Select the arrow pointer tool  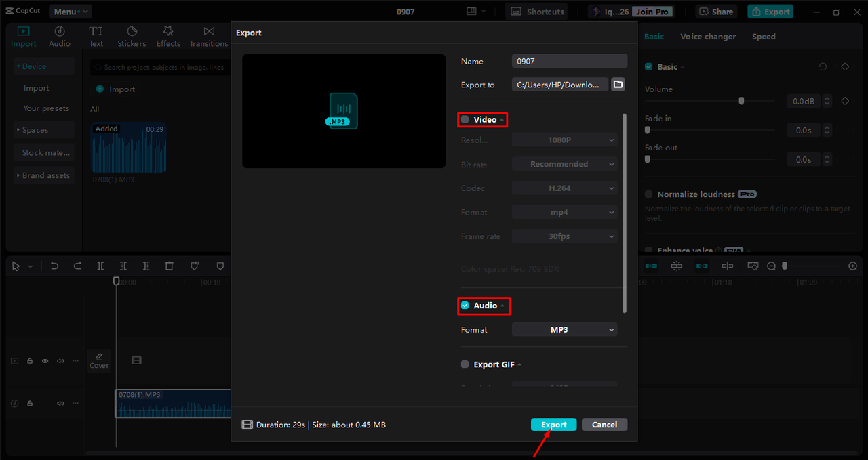[16, 266]
